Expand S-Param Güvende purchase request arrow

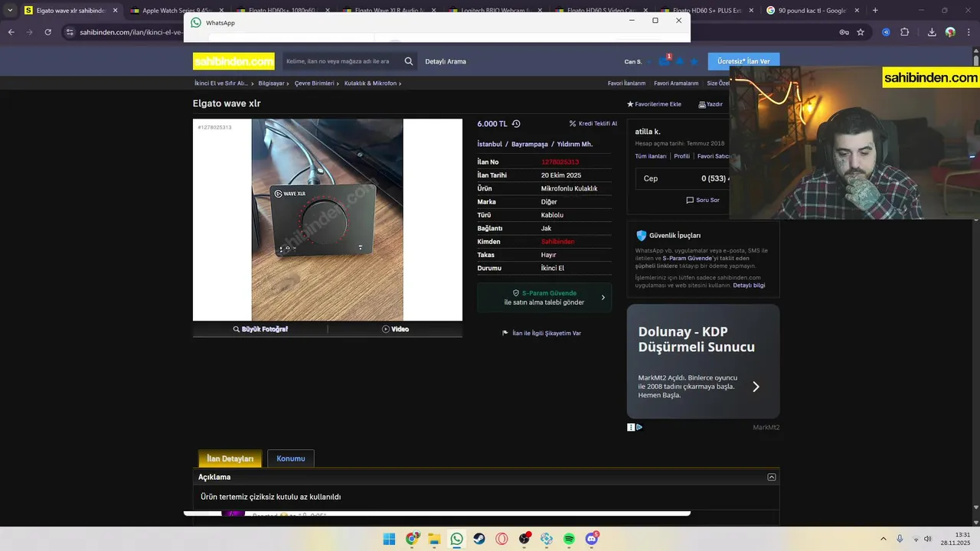[x=603, y=298]
